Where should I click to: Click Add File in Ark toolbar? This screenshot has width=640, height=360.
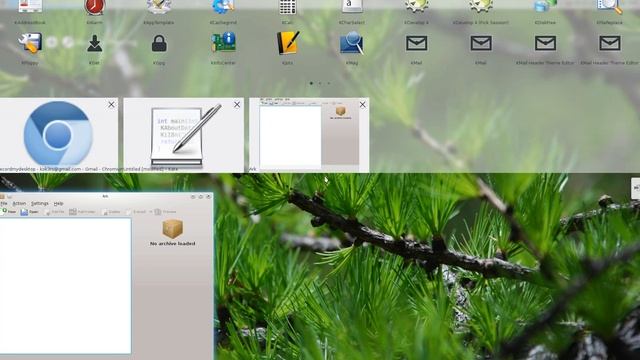pos(54,212)
